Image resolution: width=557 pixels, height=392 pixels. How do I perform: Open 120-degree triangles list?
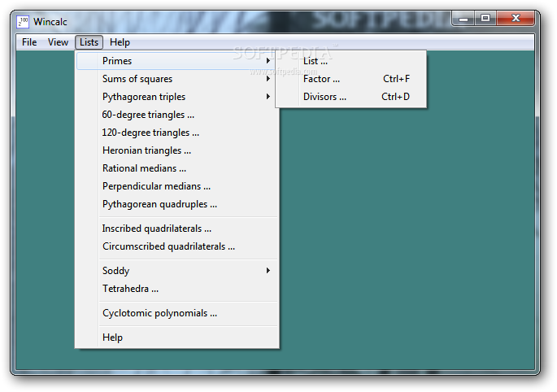tap(176, 133)
